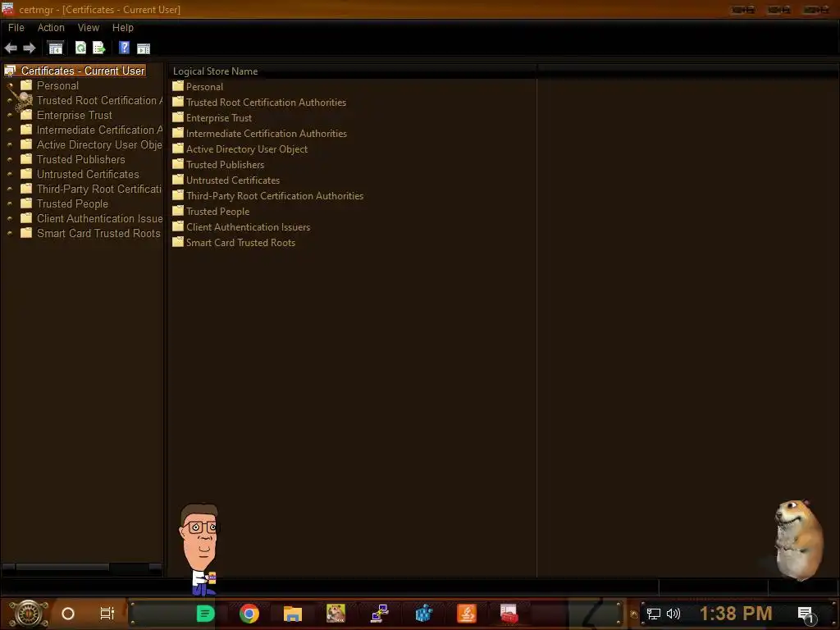
Task: Go forward using the toolbar Forward arrow
Action: pos(30,48)
